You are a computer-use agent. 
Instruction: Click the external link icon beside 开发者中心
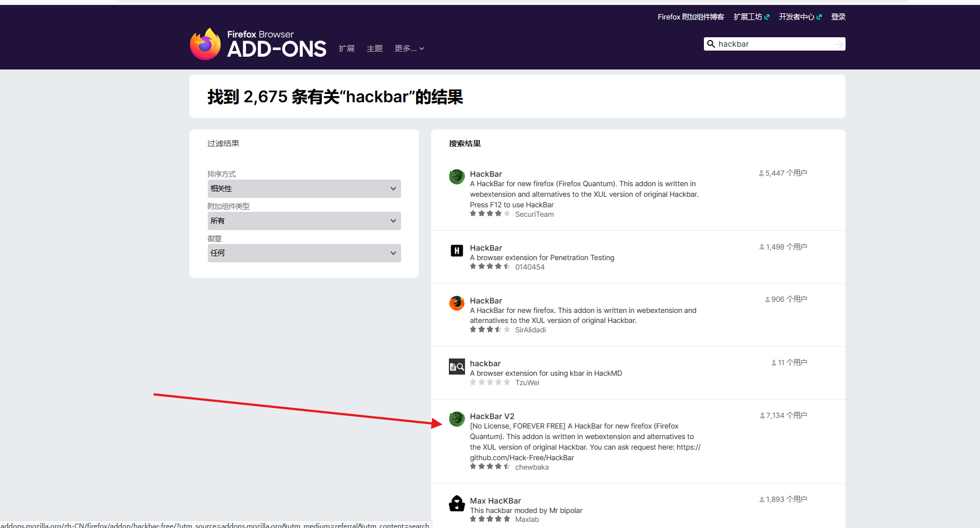click(819, 17)
